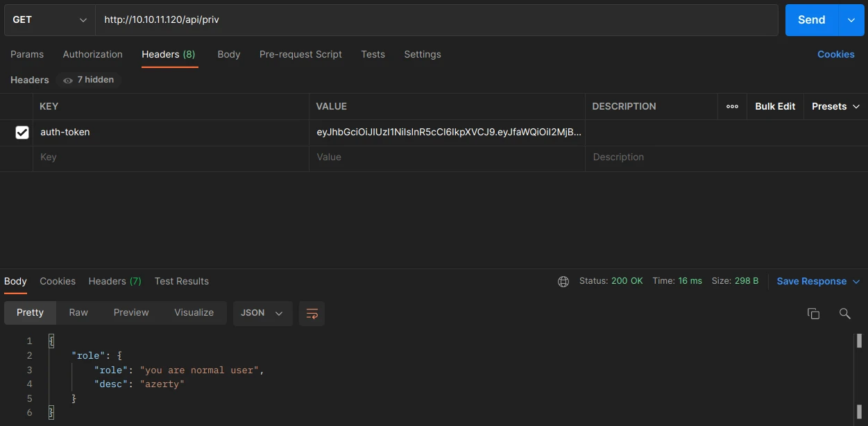
Task: Click the empty Key input field
Action: (x=170, y=157)
